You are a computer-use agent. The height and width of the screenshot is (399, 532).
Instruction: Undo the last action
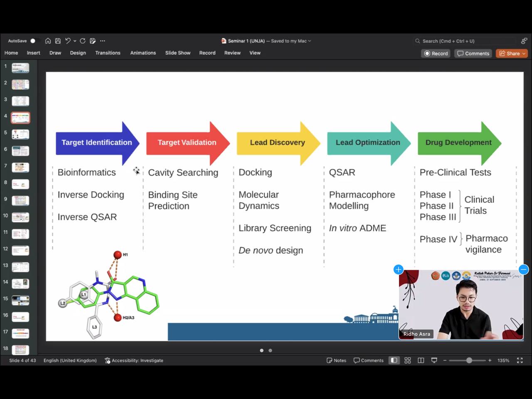click(68, 41)
